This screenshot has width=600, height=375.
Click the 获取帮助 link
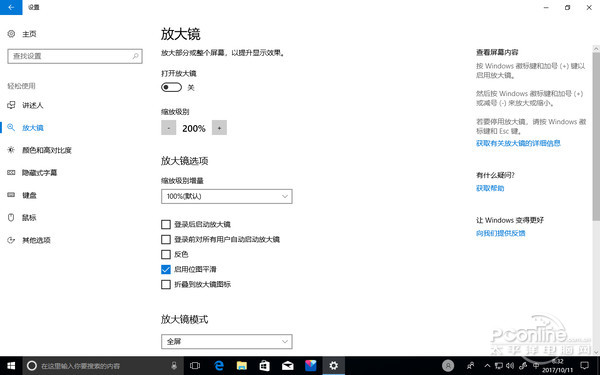pos(490,188)
